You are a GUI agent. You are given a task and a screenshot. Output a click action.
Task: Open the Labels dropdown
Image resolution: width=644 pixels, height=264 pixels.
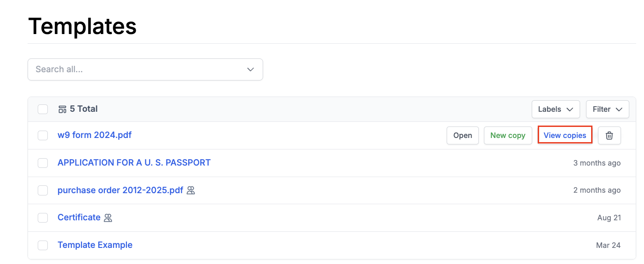(x=556, y=109)
